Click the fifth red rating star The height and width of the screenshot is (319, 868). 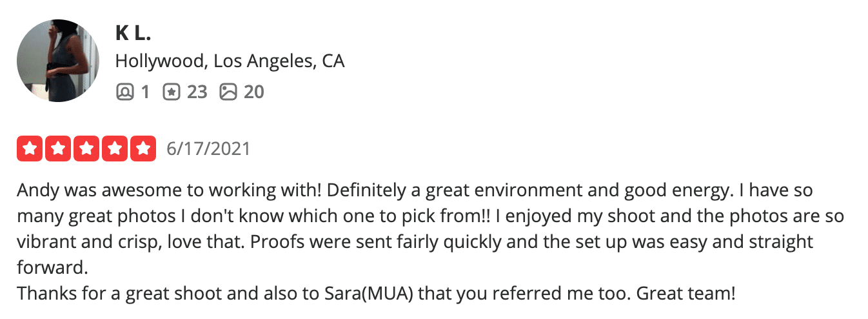(x=143, y=149)
